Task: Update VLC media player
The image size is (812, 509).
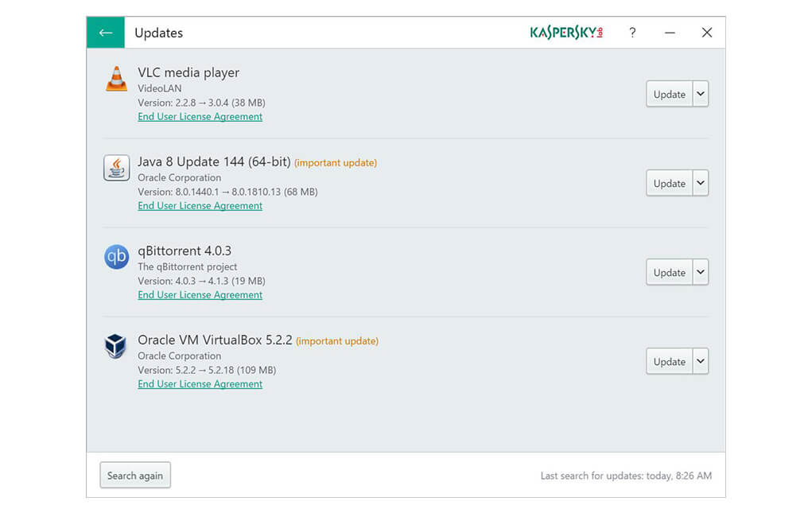Action: point(669,94)
